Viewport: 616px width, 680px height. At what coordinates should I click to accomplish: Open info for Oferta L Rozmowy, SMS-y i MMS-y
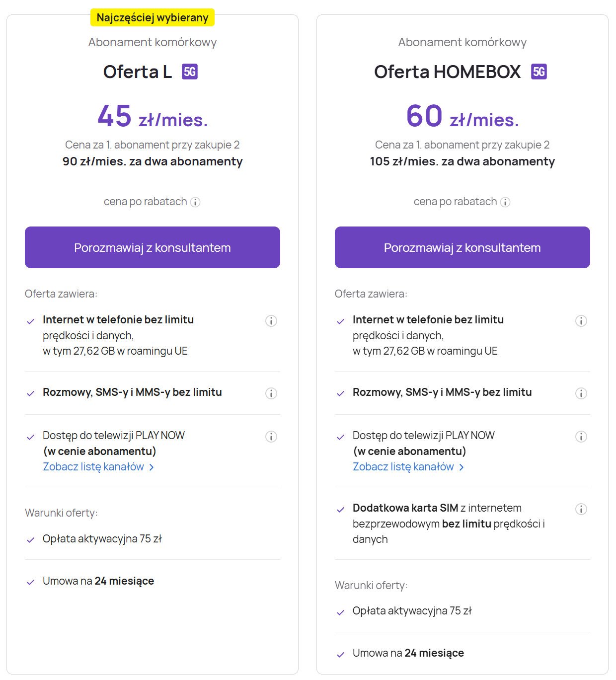coord(271,393)
